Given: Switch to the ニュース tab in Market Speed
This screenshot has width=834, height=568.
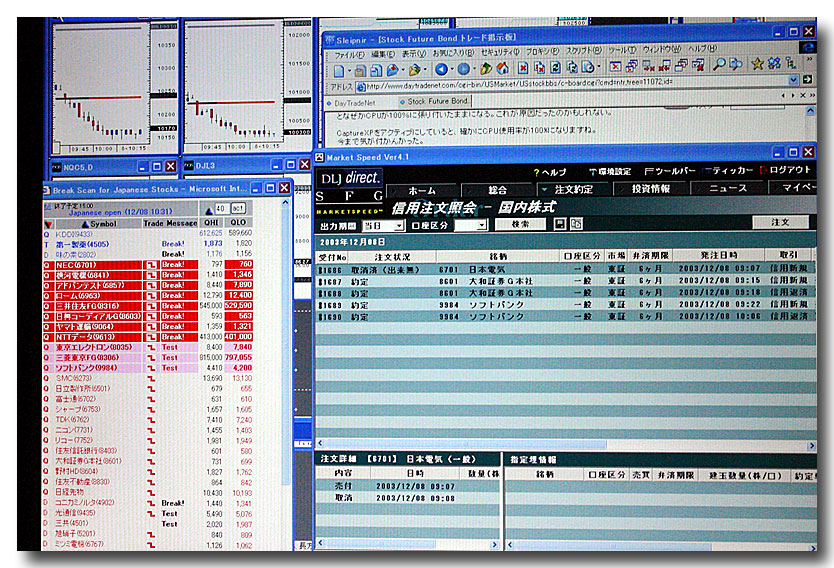Looking at the screenshot, I should tap(728, 188).
